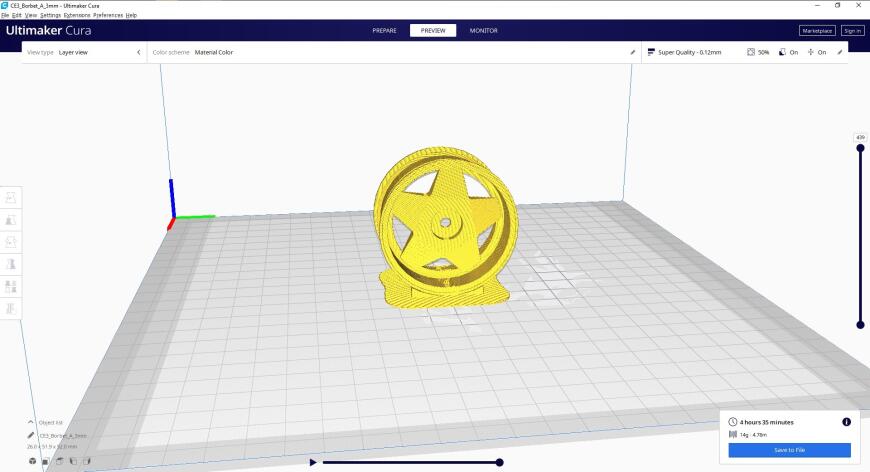
Task: Collapse the view type panel chevron
Action: point(139,52)
